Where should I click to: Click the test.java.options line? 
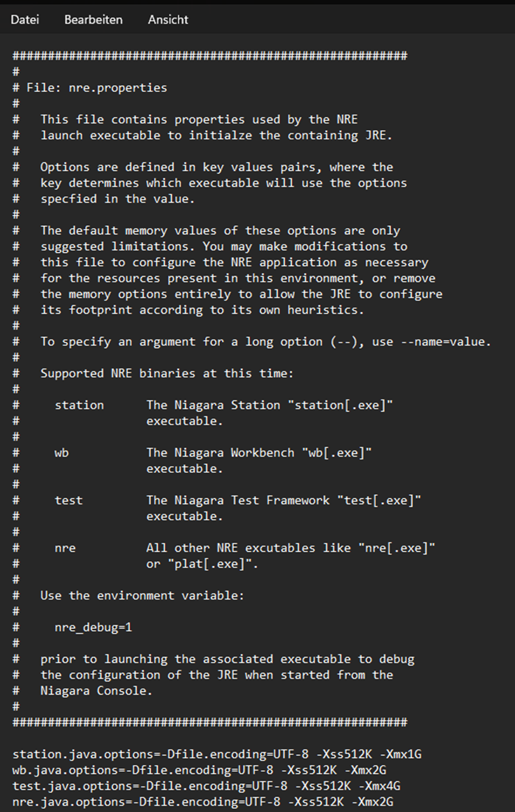click(x=206, y=786)
